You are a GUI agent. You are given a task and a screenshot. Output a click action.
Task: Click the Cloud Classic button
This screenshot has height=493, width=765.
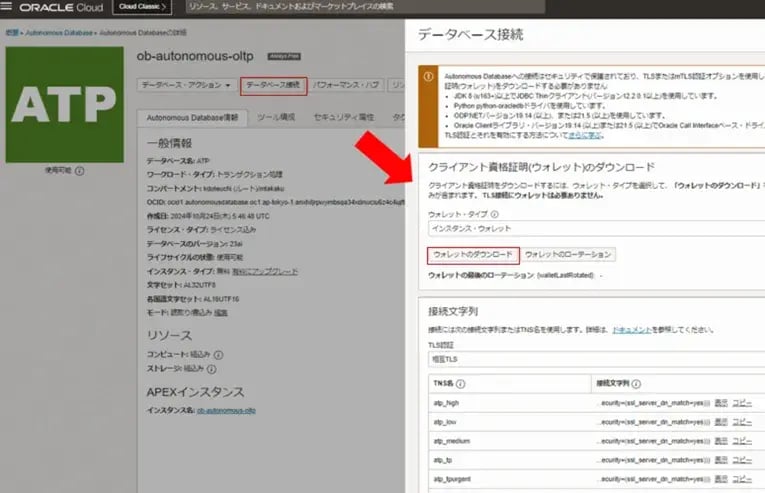[x=141, y=7]
